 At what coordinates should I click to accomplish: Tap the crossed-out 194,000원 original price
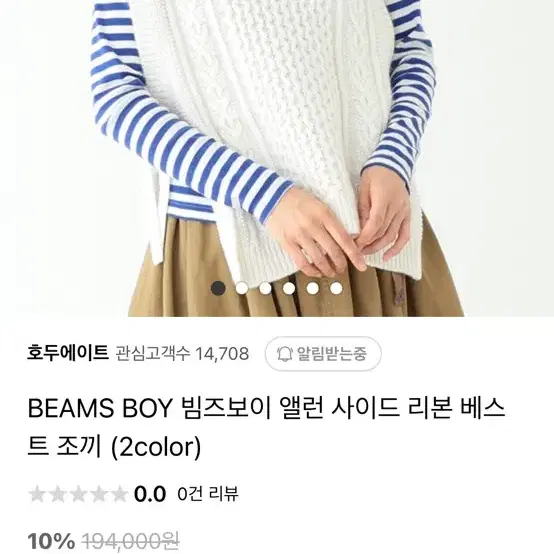pos(131,542)
